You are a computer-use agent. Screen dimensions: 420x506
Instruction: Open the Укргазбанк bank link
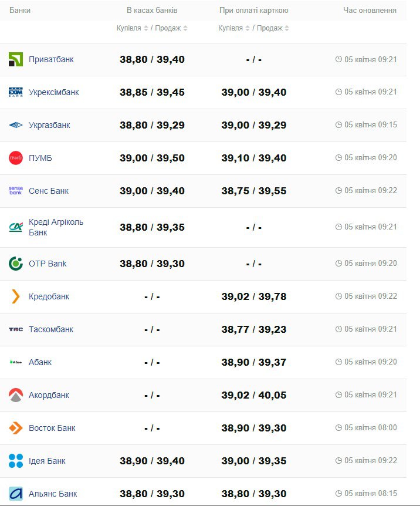49,125
